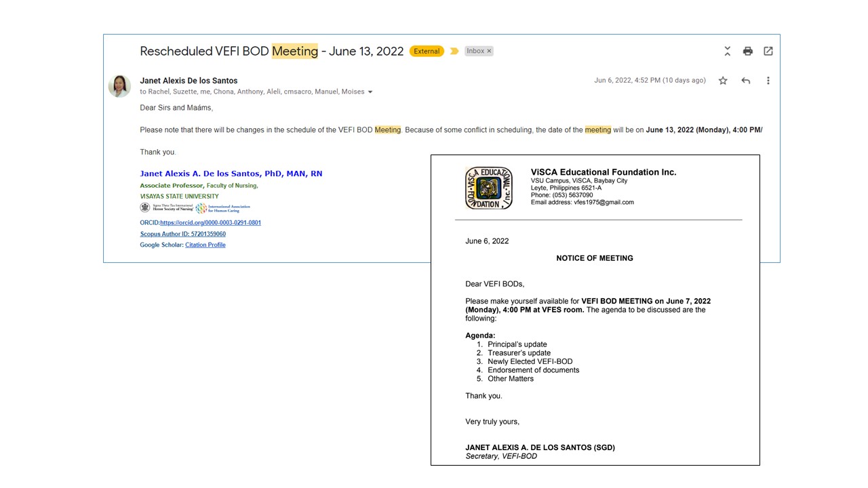The image size is (868, 488).
Task: Click the yellow External label tag
Action: [427, 51]
